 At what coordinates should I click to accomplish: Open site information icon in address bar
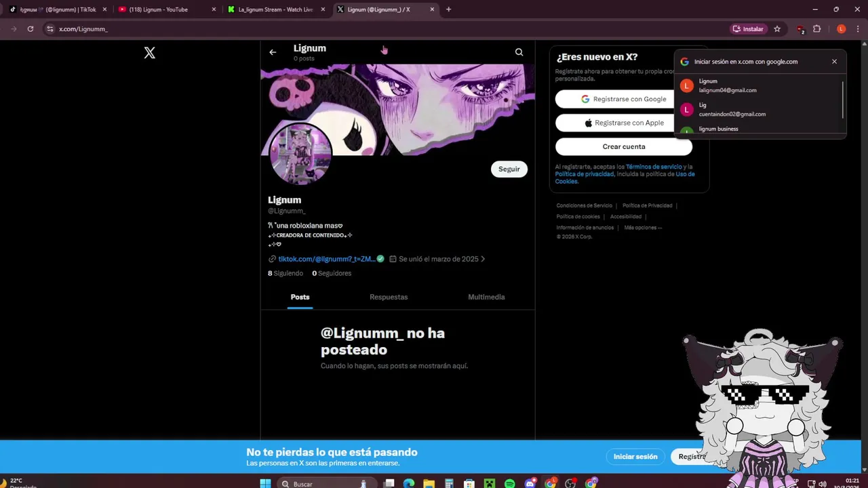pyautogui.click(x=50, y=29)
